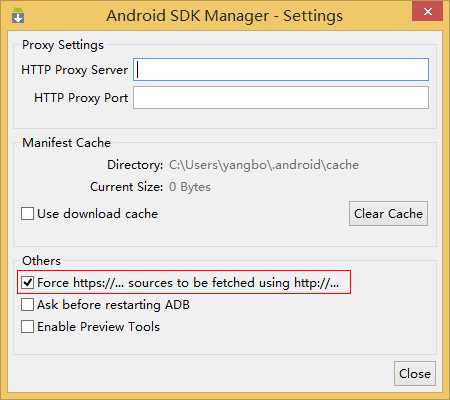Click the HTTP Proxy Port label

[81, 98]
